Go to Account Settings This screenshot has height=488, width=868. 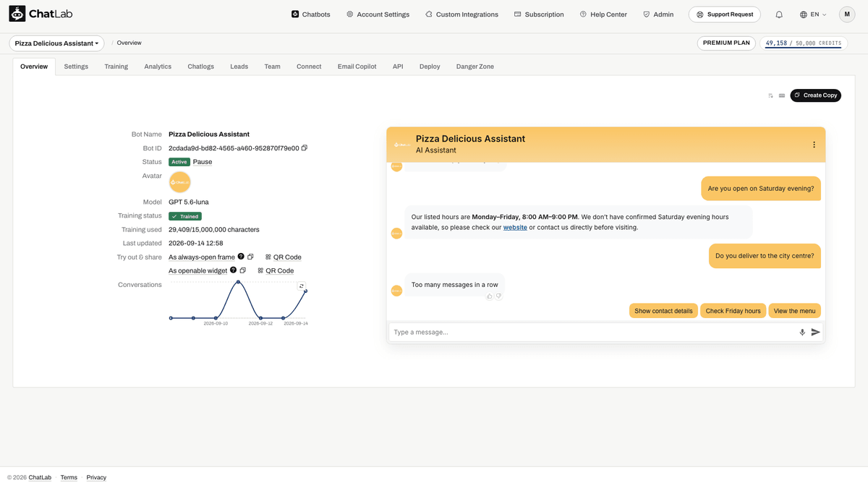378,14
